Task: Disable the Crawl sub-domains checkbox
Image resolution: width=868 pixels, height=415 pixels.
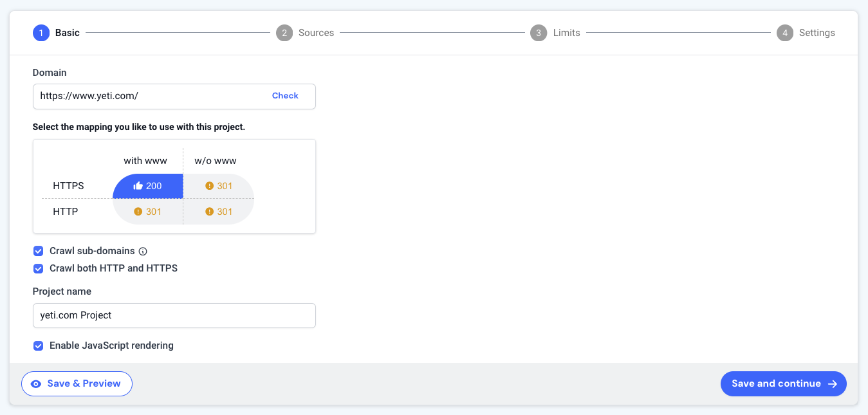Action: (x=38, y=251)
